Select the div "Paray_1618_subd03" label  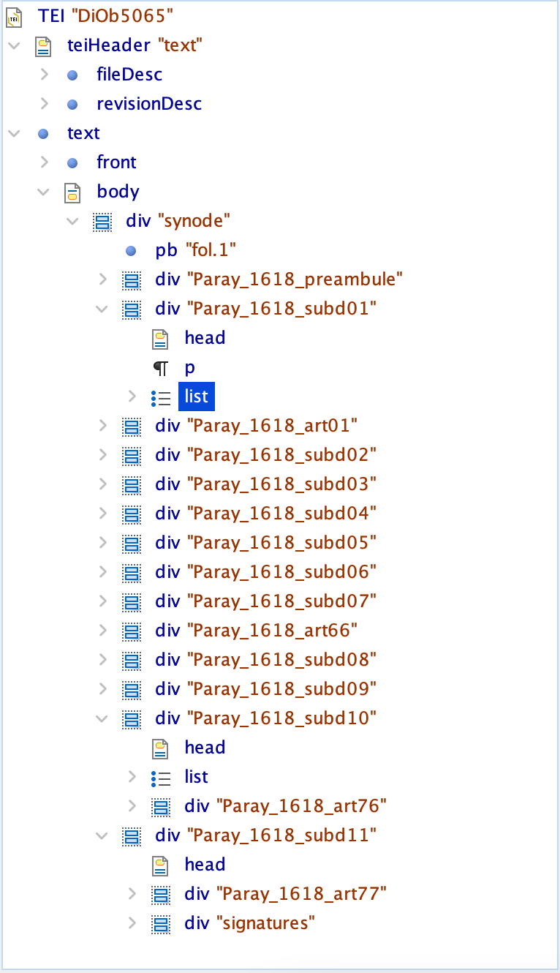click(266, 484)
